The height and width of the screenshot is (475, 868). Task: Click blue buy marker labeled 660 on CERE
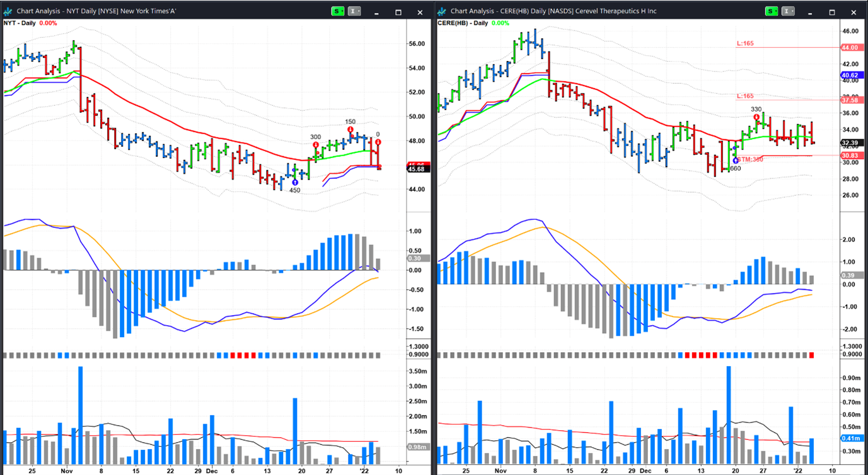[736, 160]
